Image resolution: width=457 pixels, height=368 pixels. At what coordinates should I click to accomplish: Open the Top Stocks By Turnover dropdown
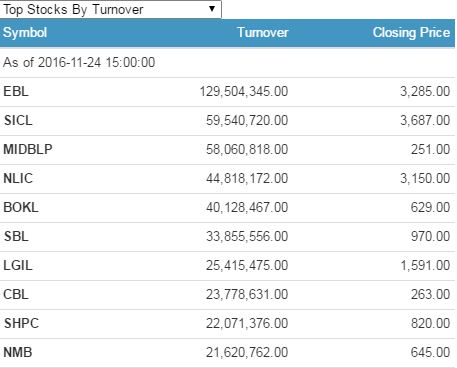click(x=110, y=9)
